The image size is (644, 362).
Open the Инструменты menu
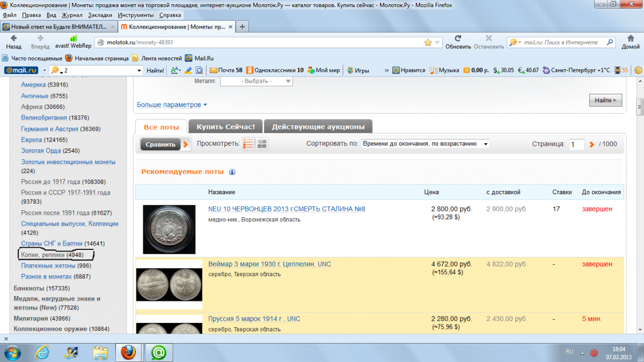[135, 16]
